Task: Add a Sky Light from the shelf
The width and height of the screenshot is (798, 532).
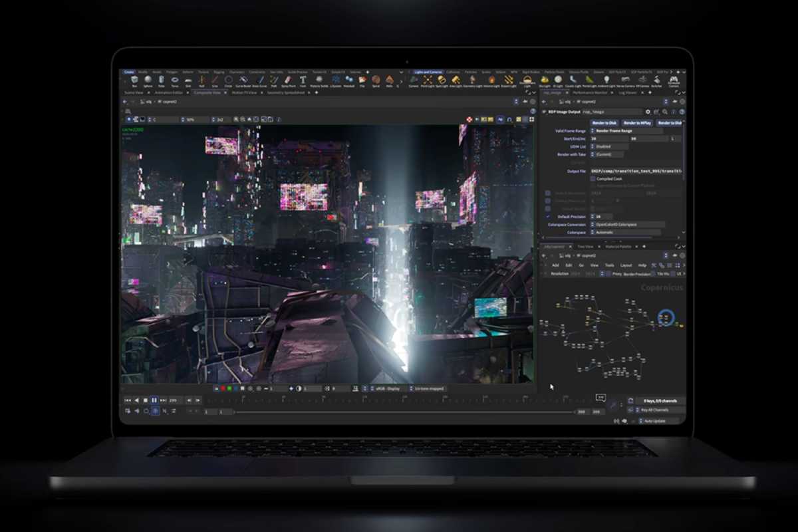Action: [x=545, y=81]
